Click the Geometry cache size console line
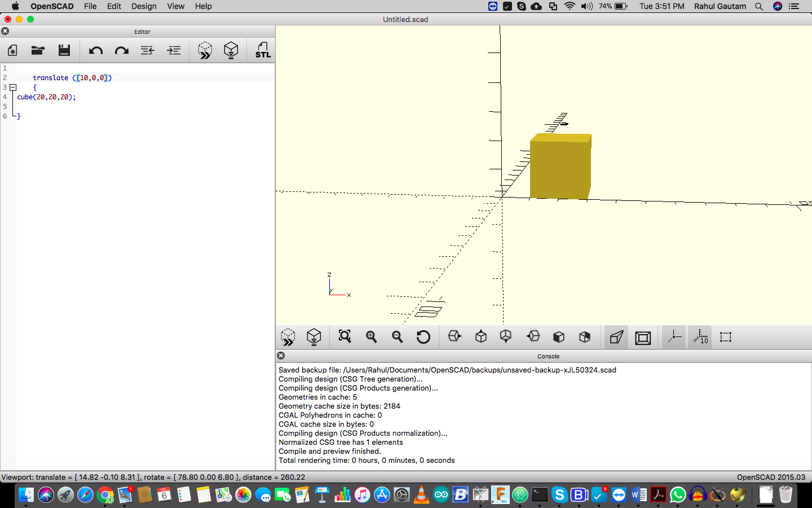Viewport: 812px width, 508px height. [339, 406]
